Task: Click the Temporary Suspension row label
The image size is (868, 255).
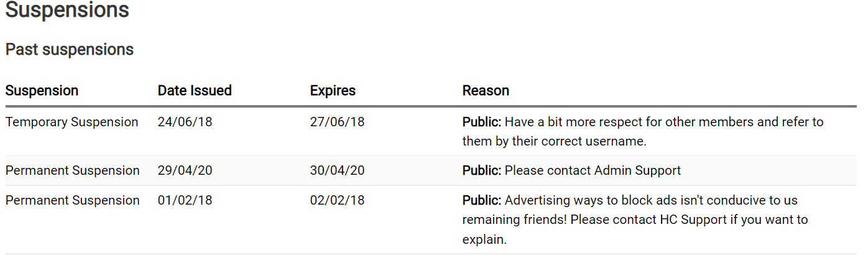Action: [x=72, y=122]
